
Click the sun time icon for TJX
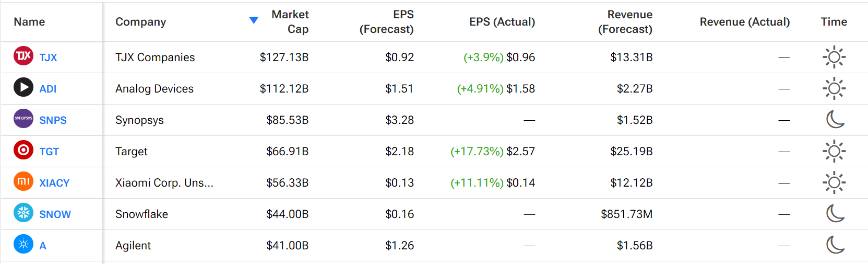click(834, 57)
